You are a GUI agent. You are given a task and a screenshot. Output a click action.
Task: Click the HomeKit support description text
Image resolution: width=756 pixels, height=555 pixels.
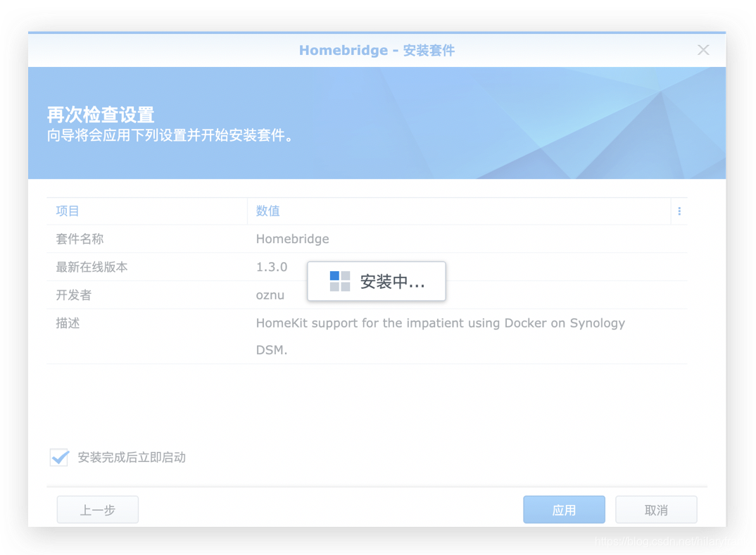(441, 323)
